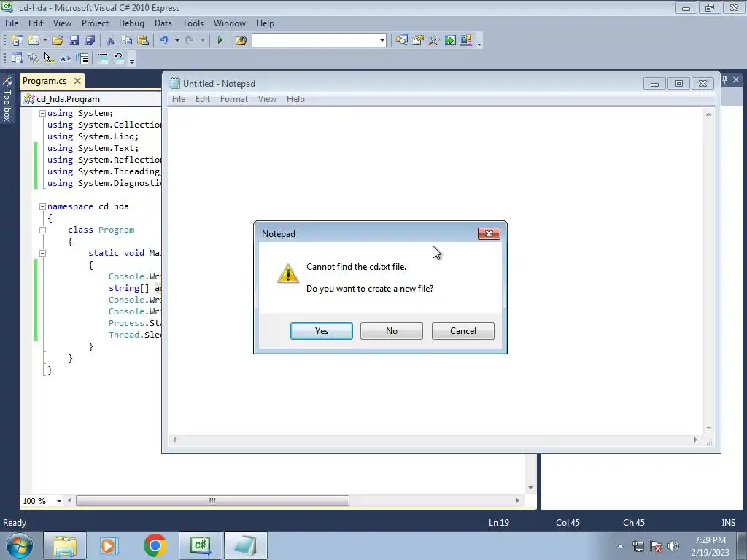This screenshot has width=747, height=560.
Task: Open Solution Explorer from the toolbar
Action: pos(402,41)
